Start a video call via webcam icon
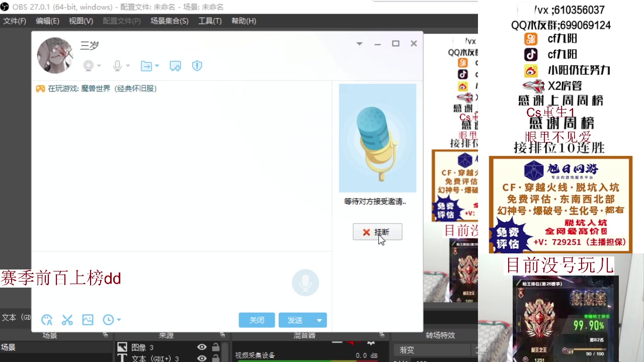Viewport: 644px width, 362px height. coord(89,66)
